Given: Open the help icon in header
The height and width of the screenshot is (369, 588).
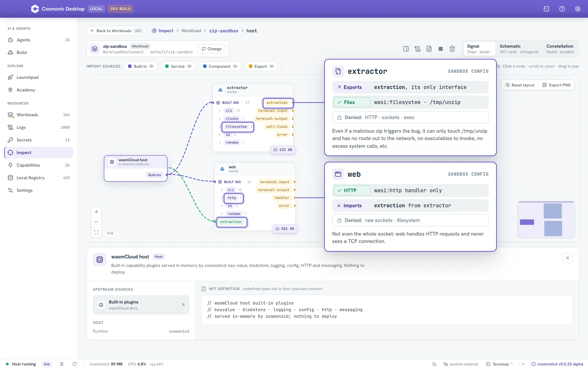Looking at the screenshot, I should point(562,9).
